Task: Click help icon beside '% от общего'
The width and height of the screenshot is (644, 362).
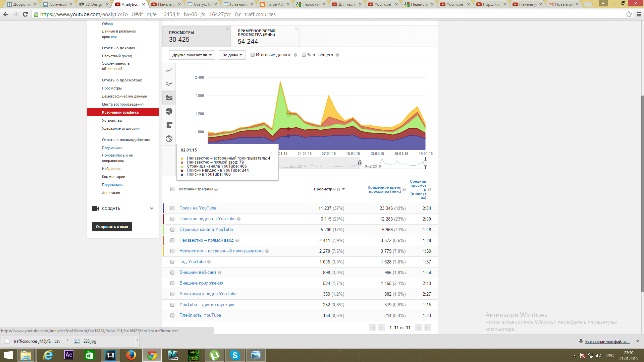Action: tap(337, 55)
